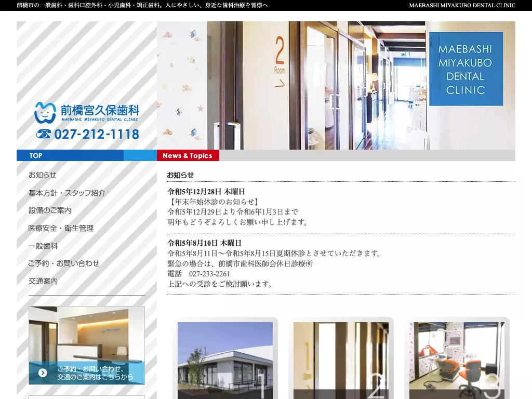Viewport: 532px width, 399px height.
Task: Click 明年もどうぞよろしくお願い申し上げます text
Action: 237,222
